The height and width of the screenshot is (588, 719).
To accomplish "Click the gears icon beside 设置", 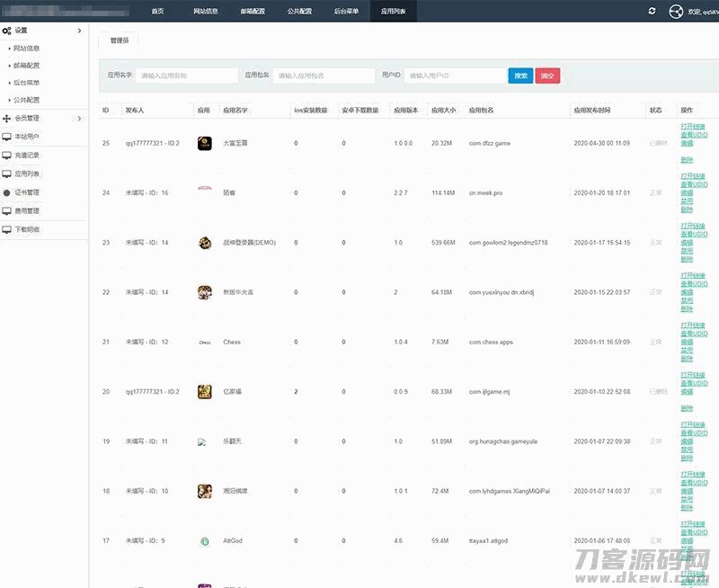I will 7,31.
